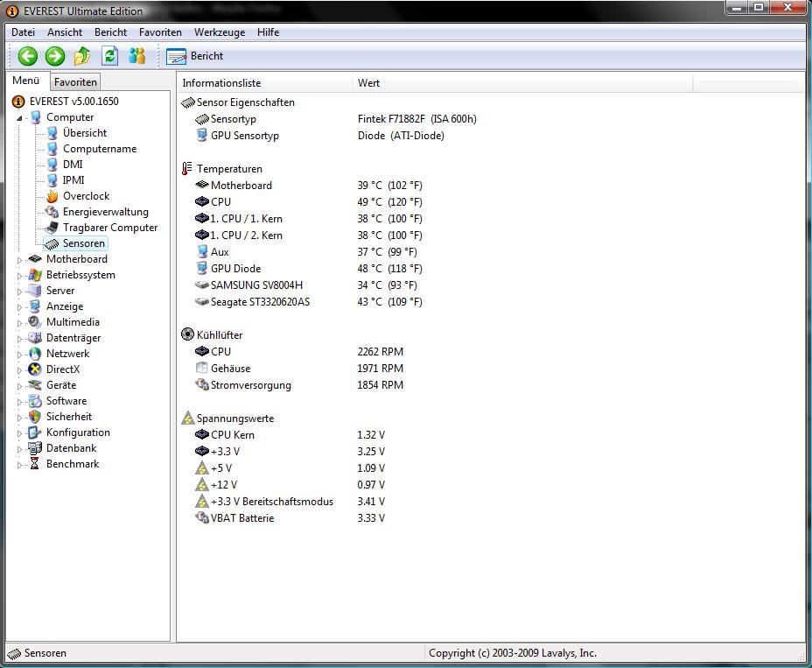
Task: Click the Multimedia speaker icon
Action: 35,322
